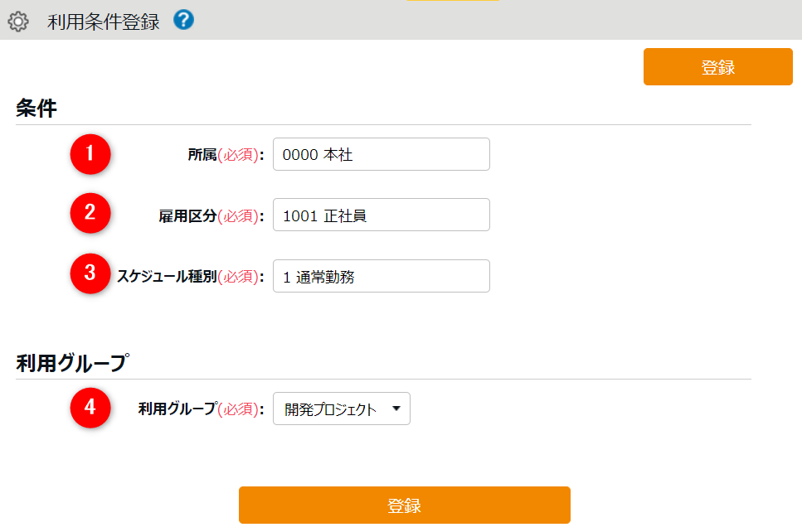Click the red number 4 badge
This screenshot has width=802, height=532.
click(x=90, y=408)
